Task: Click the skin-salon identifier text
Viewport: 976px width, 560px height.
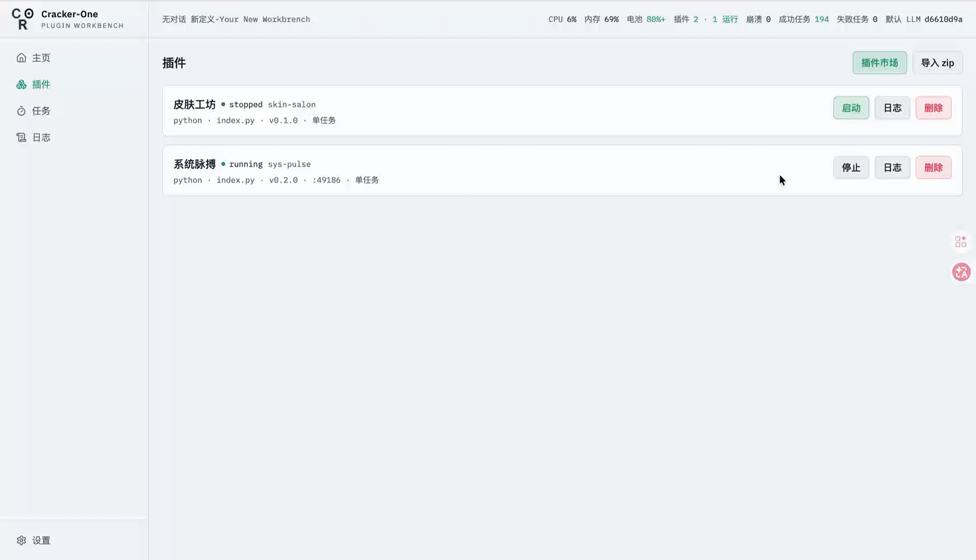Action: 291,104
